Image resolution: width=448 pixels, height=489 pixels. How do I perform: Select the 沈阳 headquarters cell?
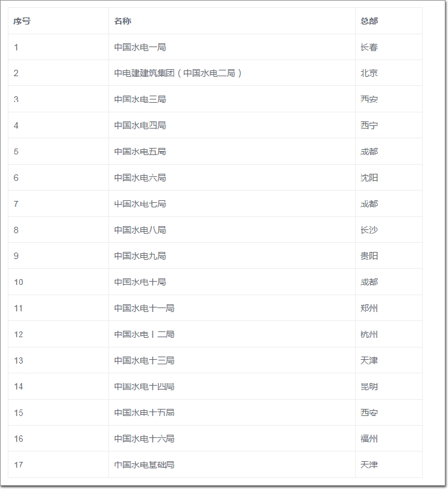(x=369, y=178)
